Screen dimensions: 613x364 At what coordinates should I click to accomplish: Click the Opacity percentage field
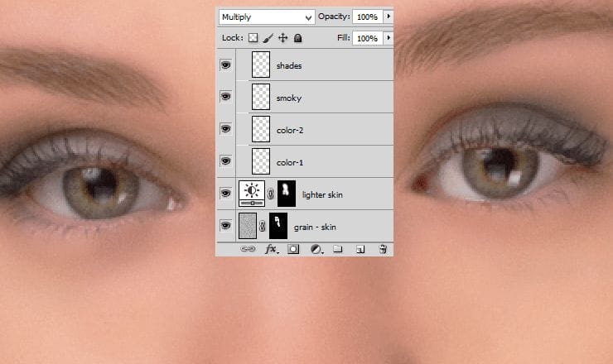point(366,17)
